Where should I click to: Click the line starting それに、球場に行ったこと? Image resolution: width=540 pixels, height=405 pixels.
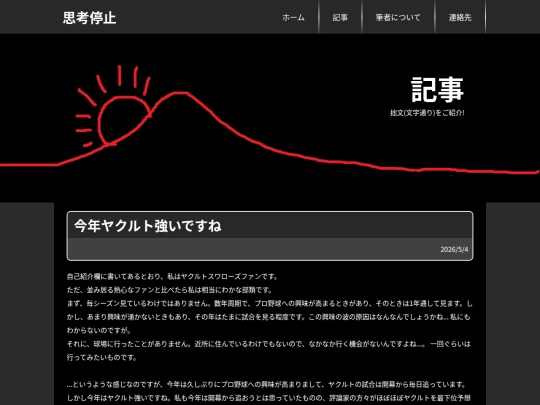coord(270,351)
